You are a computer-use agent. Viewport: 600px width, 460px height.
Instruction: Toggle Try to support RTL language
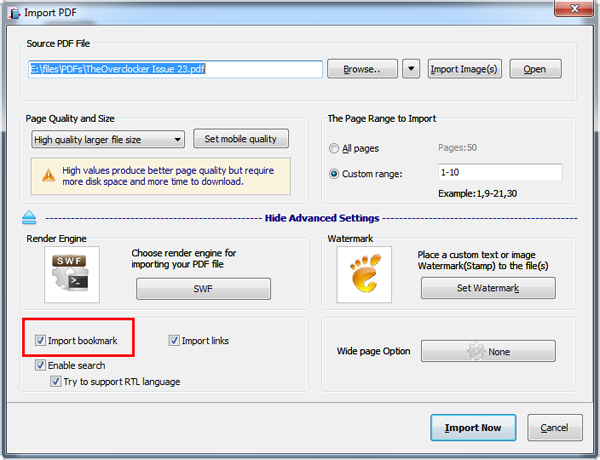click(x=57, y=382)
